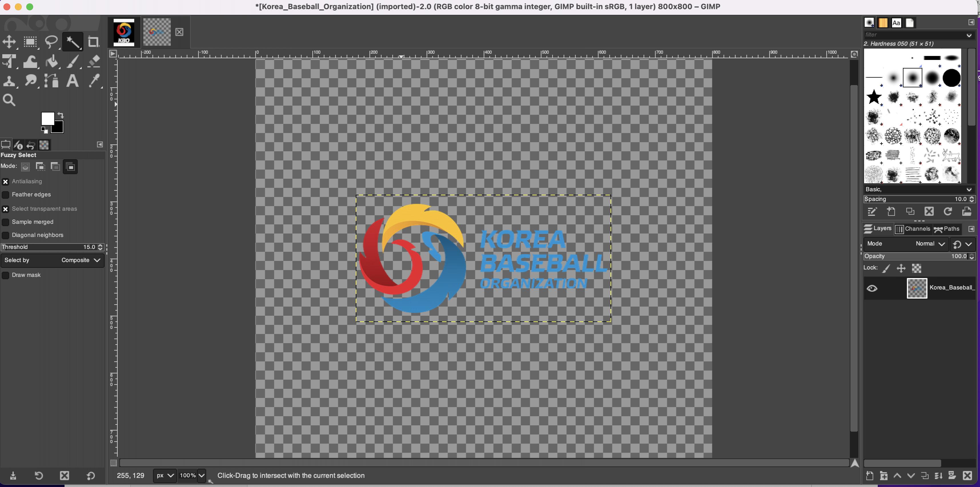Enable Sample merged option

pyautogui.click(x=6, y=222)
